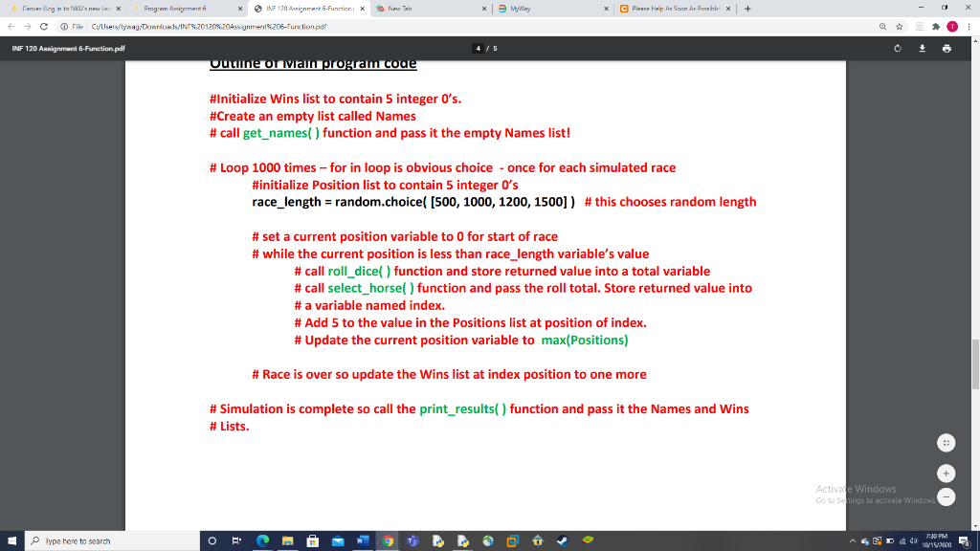This screenshot has height=551, width=980.
Task: Click the vertical scrollbar thumb
Action: pos(975,364)
